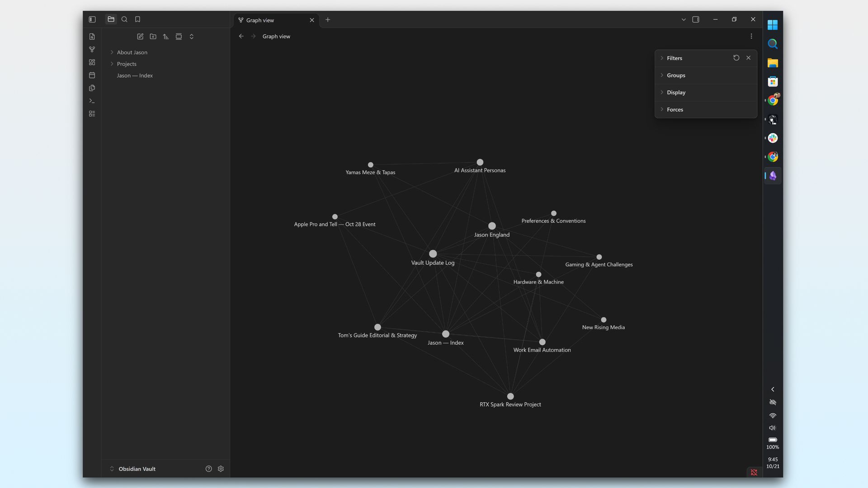Toggle the left sidebar
868x488 pixels.
click(x=92, y=19)
